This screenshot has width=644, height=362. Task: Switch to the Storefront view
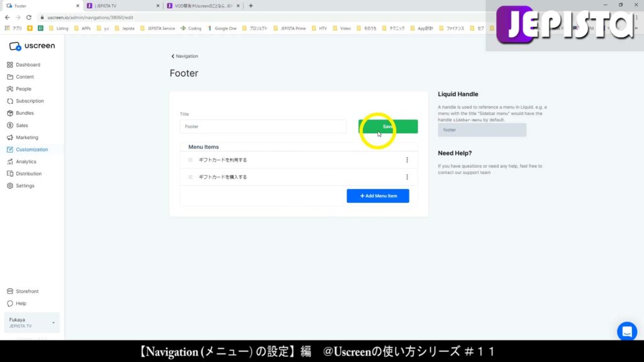pyautogui.click(x=27, y=291)
